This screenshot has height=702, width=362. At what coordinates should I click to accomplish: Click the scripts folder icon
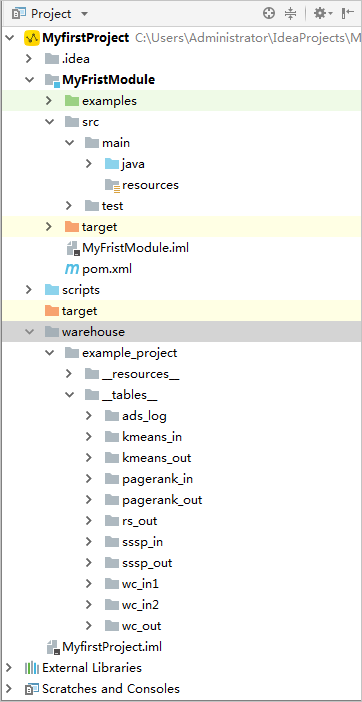(x=52, y=290)
